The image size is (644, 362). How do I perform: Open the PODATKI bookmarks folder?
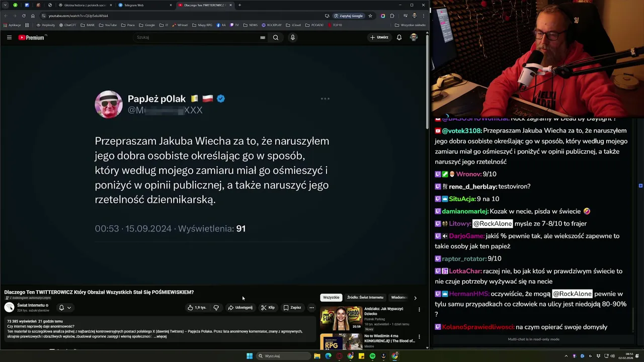[314, 25]
